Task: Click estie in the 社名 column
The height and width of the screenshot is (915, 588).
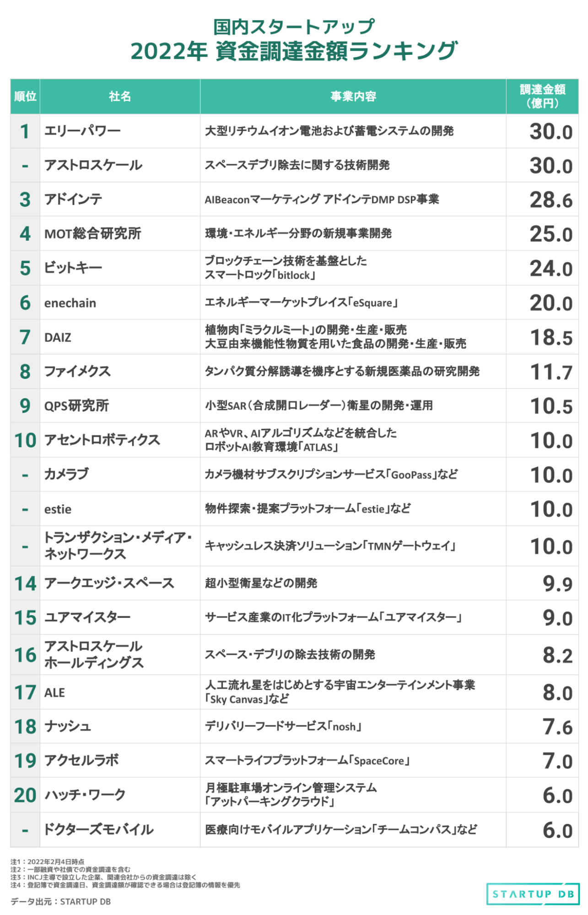Action: (58, 509)
